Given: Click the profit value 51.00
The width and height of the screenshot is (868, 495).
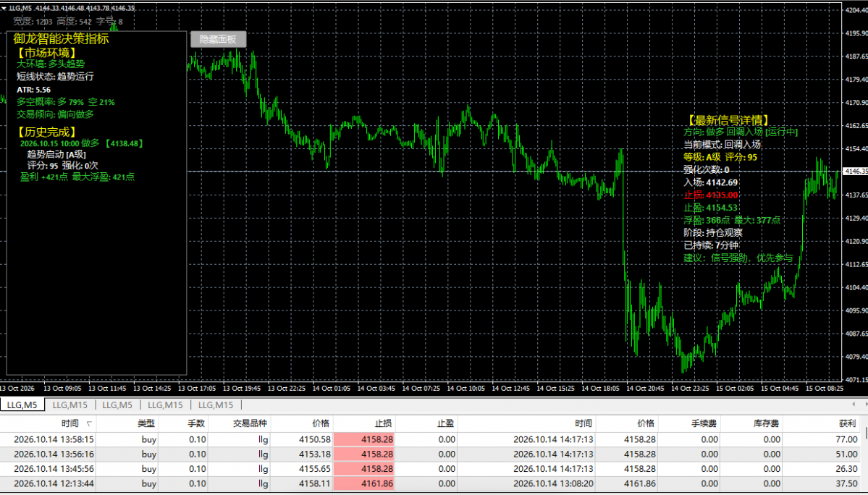Looking at the screenshot, I should 846,454.
